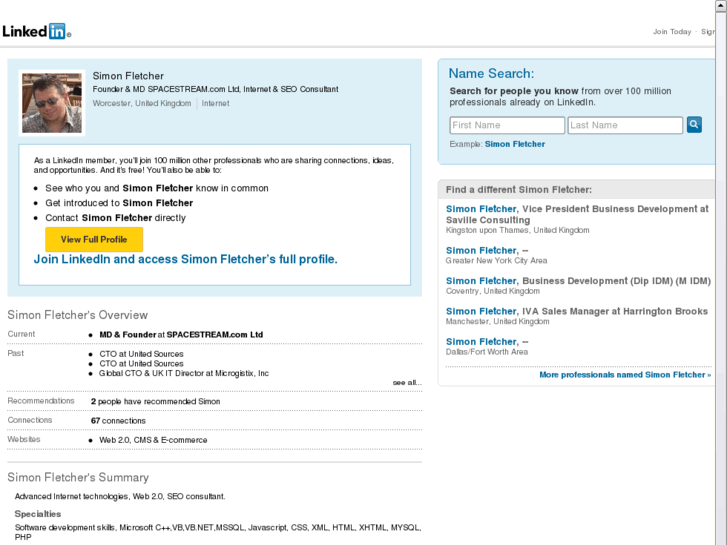Click the scrollbar up arrow
Screen dimensions: 727x545
[x=721, y=6]
